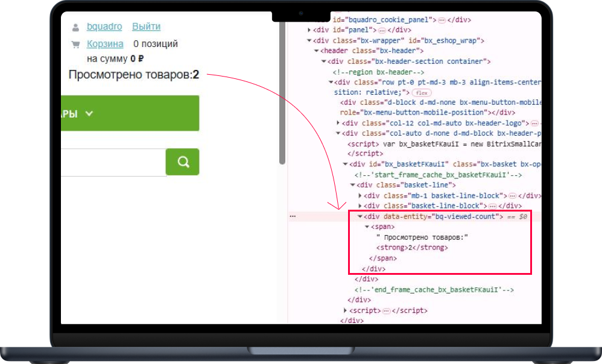Click the page's vertical scrollbar

(282, 90)
